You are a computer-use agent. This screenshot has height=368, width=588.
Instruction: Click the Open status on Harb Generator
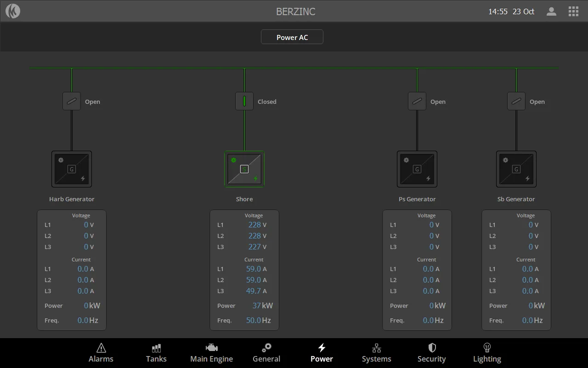[x=92, y=102]
